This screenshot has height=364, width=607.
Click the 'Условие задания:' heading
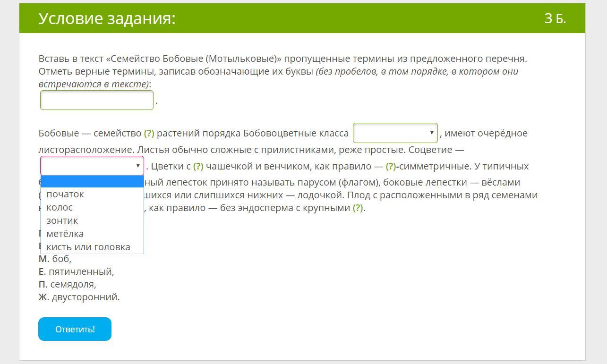pos(107,18)
